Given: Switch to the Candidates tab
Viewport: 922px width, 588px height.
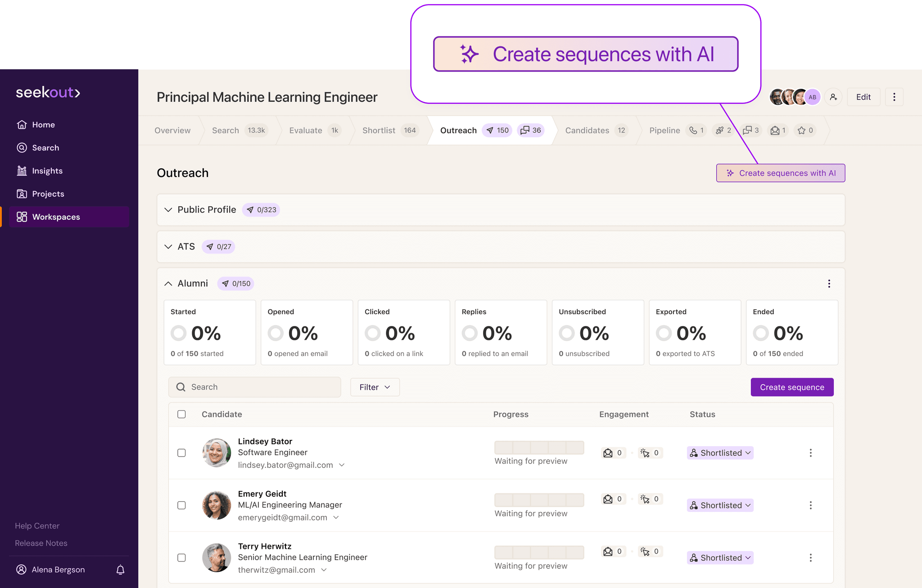Looking at the screenshot, I should coord(587,130).
